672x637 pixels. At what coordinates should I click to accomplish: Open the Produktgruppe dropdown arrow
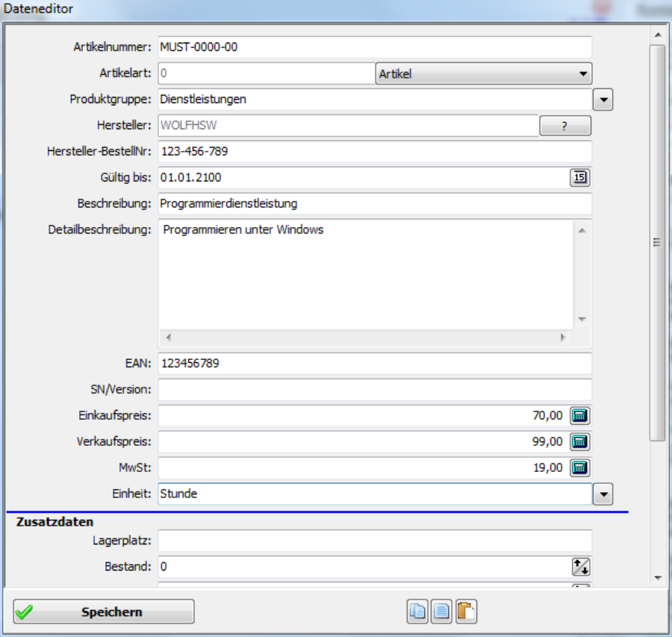pos(603,99)
